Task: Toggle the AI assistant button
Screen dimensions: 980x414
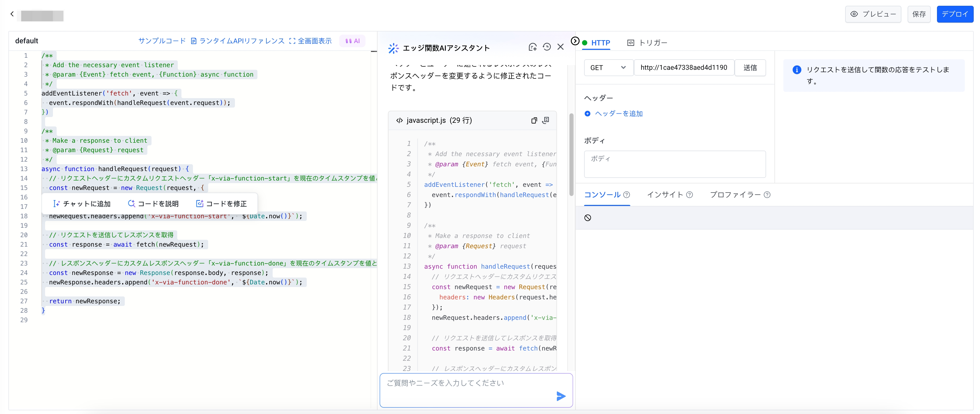Action: pos(352,41)
